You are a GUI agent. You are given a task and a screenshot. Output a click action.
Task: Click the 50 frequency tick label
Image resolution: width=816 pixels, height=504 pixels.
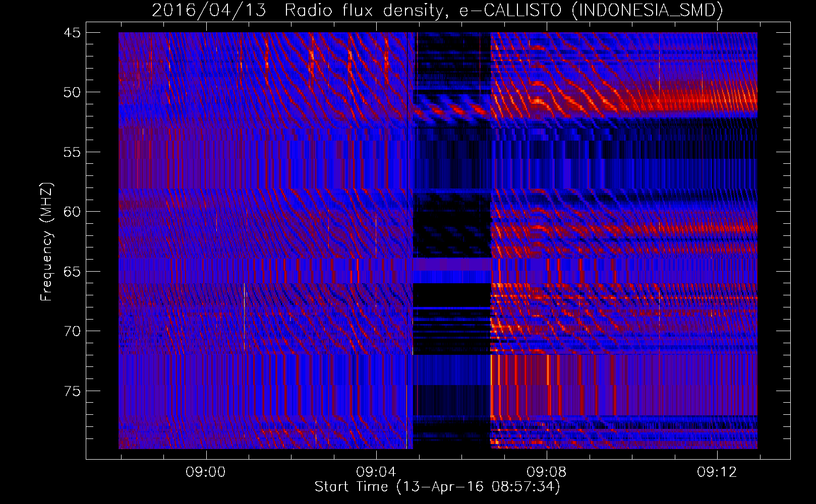pos(72,93)
